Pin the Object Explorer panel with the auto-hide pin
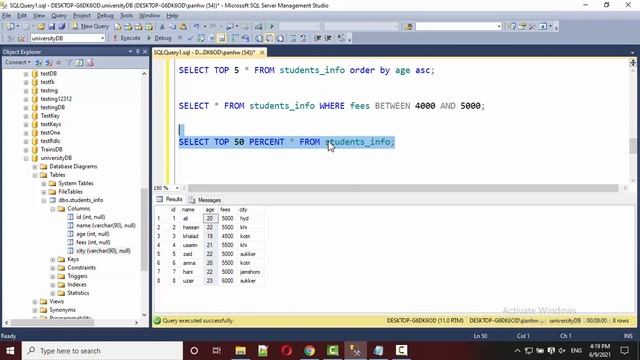This screenshot has height=360, width=640. pyautogui.click(x=138, y=51)
